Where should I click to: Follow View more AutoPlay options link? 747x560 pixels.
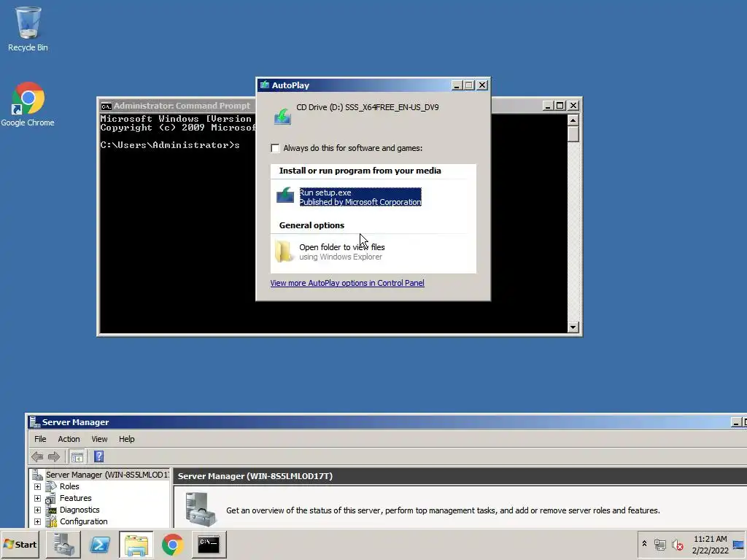point(347,283)
